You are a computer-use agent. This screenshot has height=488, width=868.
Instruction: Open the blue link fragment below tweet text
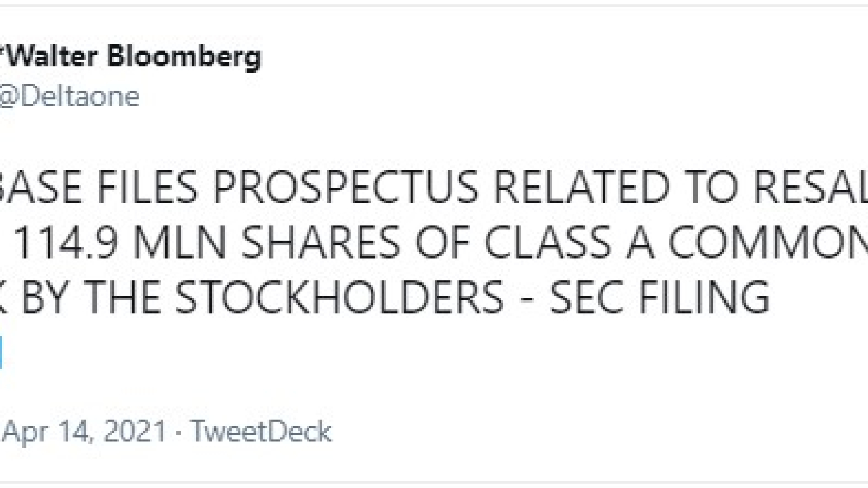(x=1, y=351)
